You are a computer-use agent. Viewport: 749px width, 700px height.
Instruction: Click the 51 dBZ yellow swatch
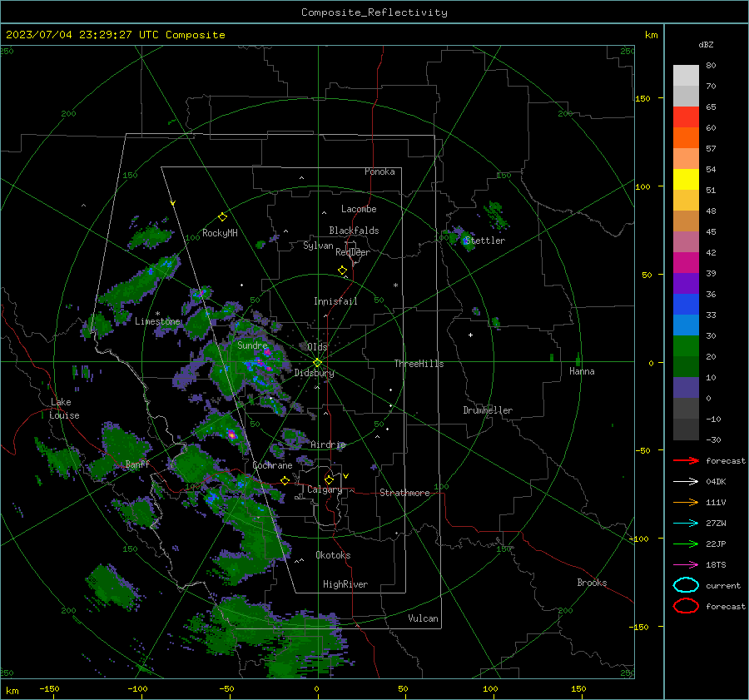[x=686, y=179]
